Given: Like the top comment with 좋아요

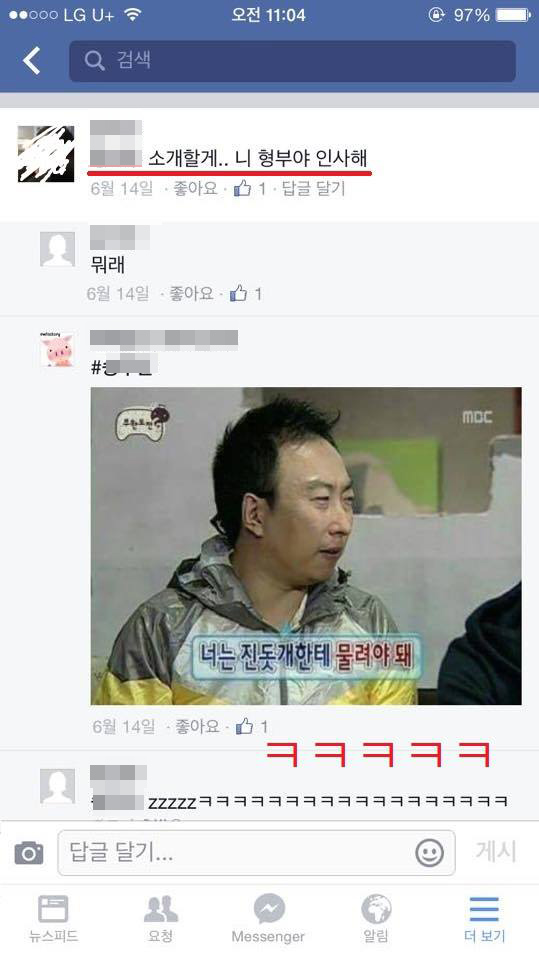Looking at the screenshot, I should (x=195, y=188).
